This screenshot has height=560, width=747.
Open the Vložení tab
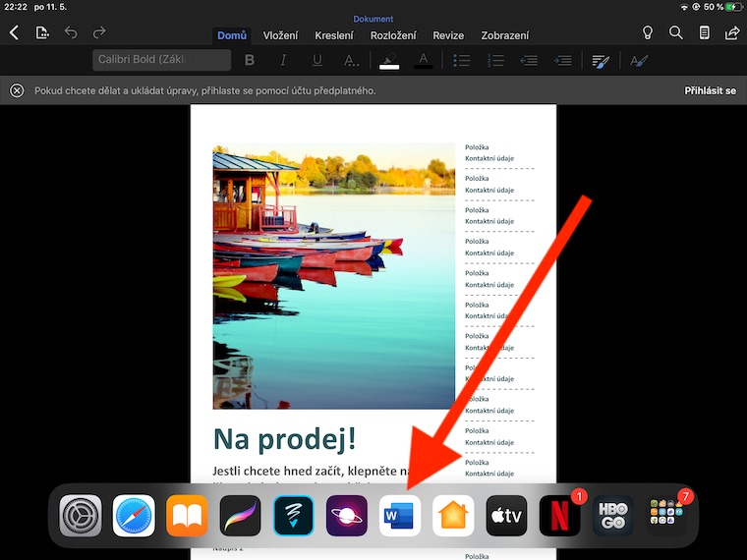pyautogui.click(x=280, y=35)
